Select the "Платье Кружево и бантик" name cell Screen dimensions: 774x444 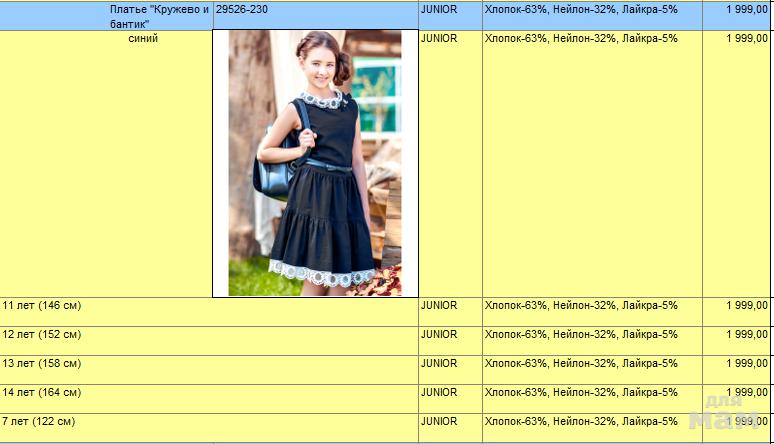tap(158, 16)
